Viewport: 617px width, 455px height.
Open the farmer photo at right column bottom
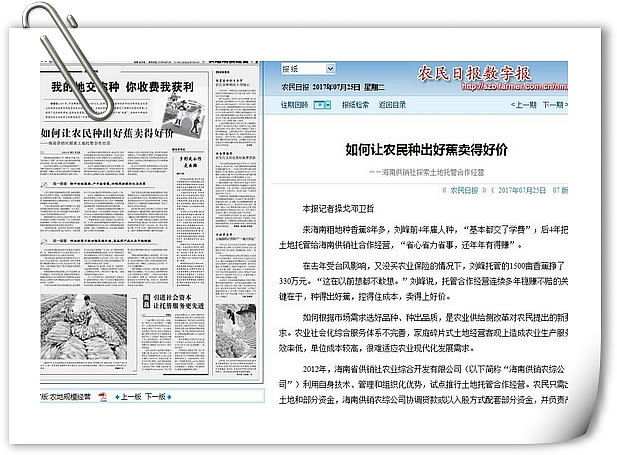236,331
